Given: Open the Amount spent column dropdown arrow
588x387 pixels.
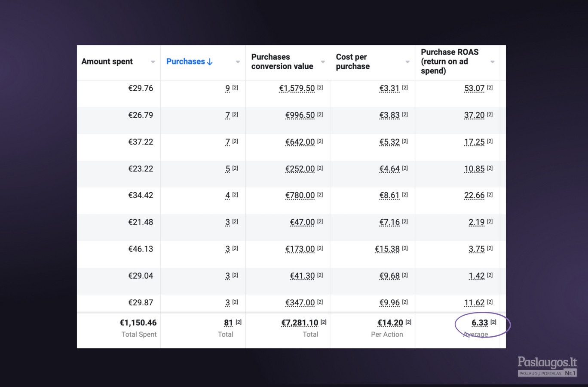Looking at the screenshot, I should click(153, 62).
